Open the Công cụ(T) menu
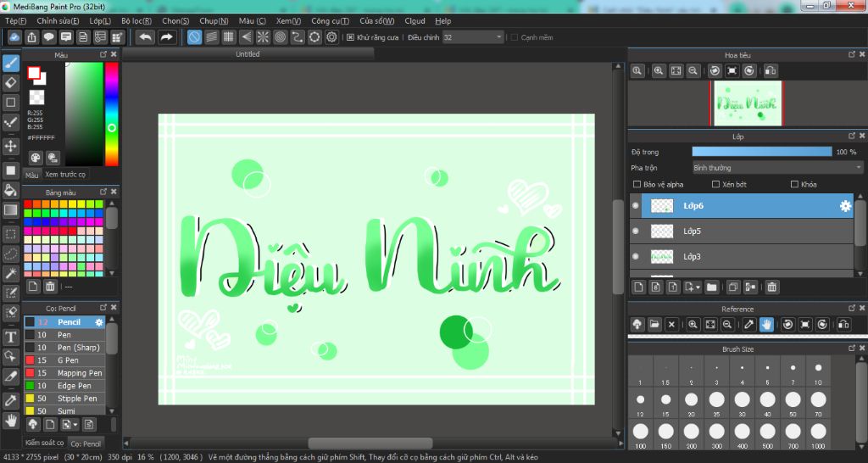This screenshot has width=868, height=463. (330, 21)
